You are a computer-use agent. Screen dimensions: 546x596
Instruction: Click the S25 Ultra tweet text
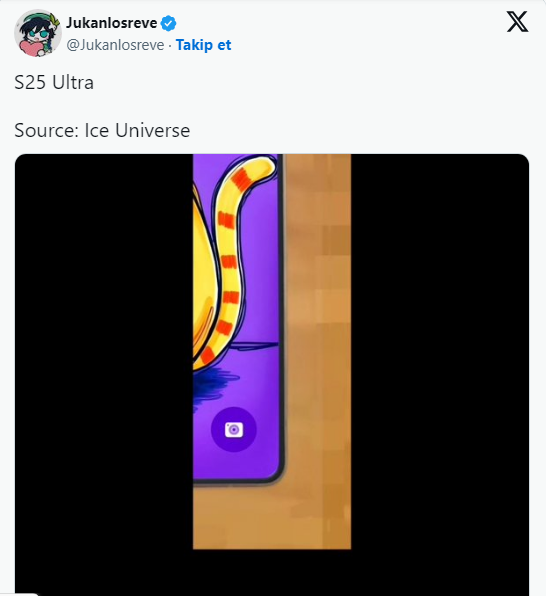click(54, 82)
